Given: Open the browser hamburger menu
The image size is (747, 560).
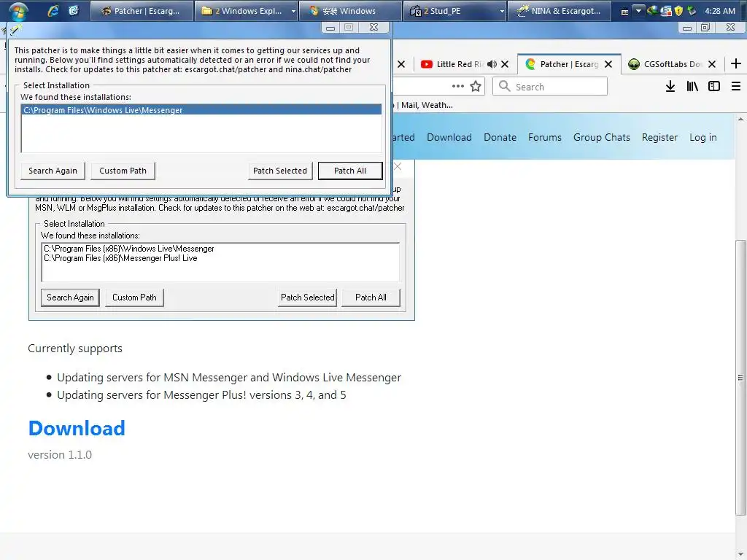Looking at the screenshot, I should [736, 86].
